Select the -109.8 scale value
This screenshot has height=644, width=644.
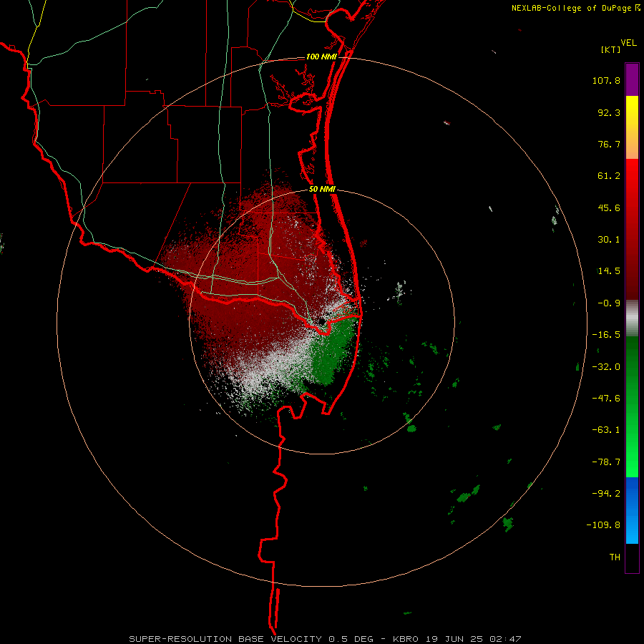(x=603, y=525)
